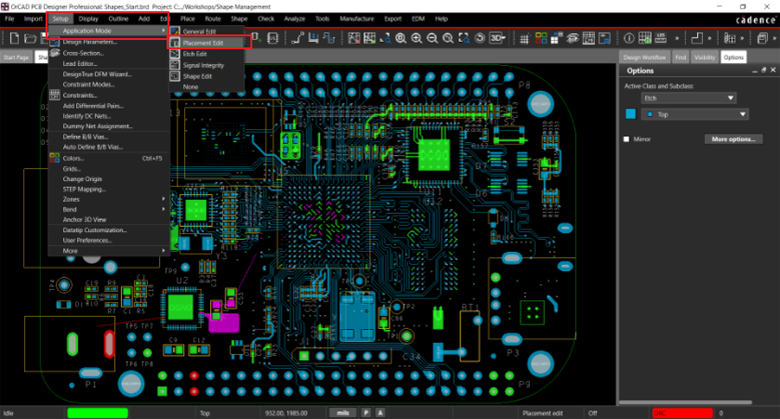Viewport: 780px width, 419px height.
Task: Expand the Application Mode submenu
Action: click(x=108, y=31)
